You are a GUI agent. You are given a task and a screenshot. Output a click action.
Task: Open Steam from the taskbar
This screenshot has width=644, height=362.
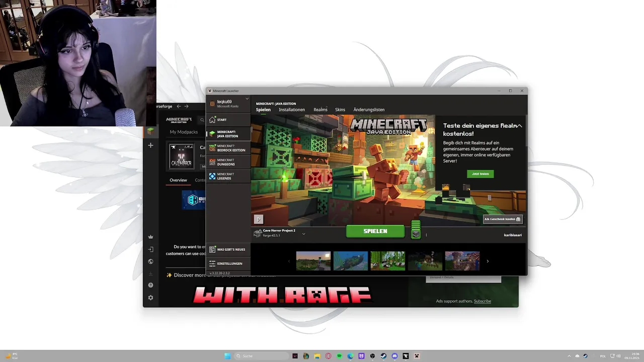coord(383,356)
